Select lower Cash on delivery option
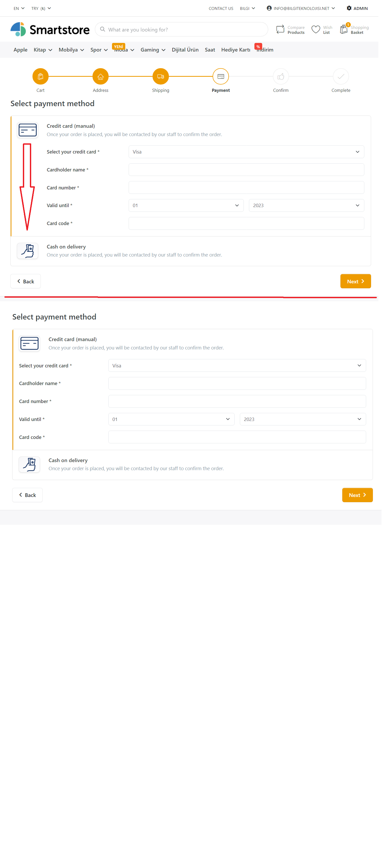 click(193, 465)
